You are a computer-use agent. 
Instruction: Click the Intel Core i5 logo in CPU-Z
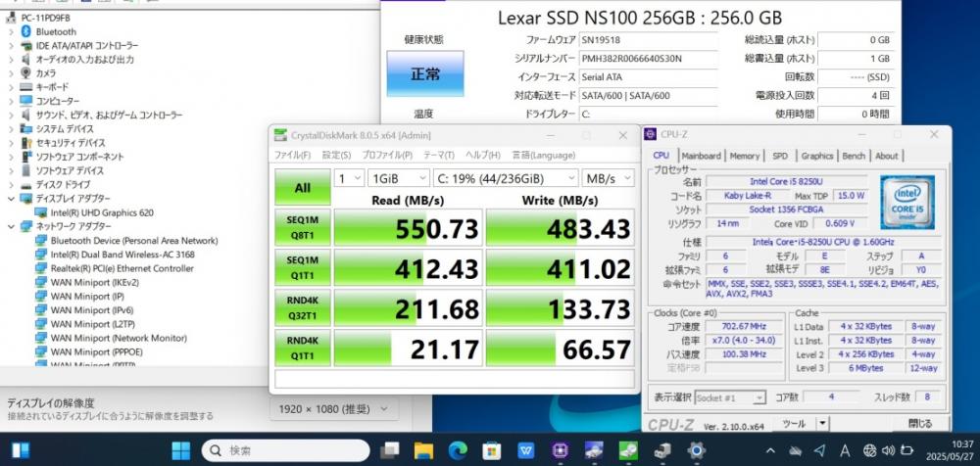pos(907,202)
